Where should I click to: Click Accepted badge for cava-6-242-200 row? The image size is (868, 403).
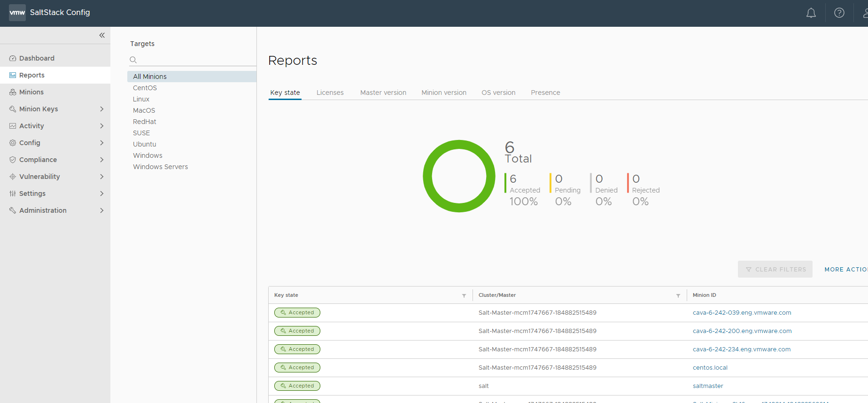[297, 331]
